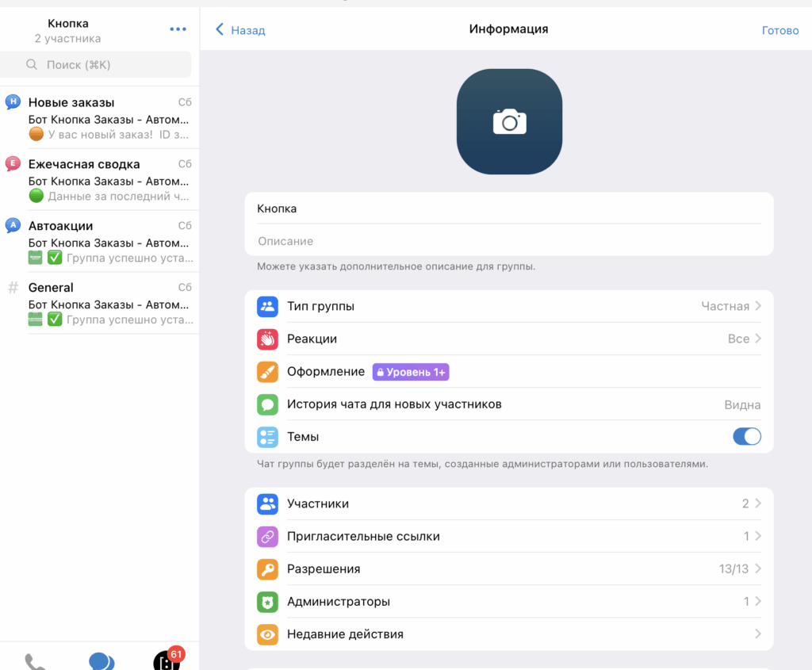
Task: Select История чата для новых участников row
Action: [509, 404]
